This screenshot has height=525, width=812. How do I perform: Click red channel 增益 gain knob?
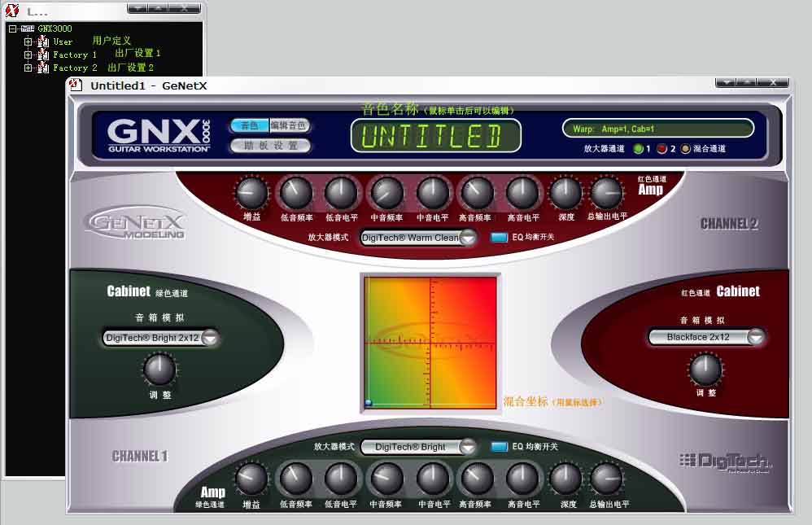click(251, 193)
